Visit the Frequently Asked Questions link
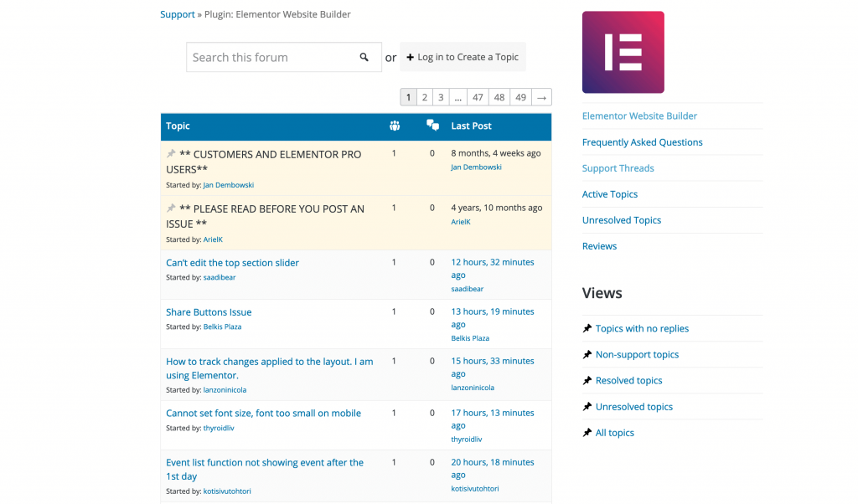 point(642,142)
